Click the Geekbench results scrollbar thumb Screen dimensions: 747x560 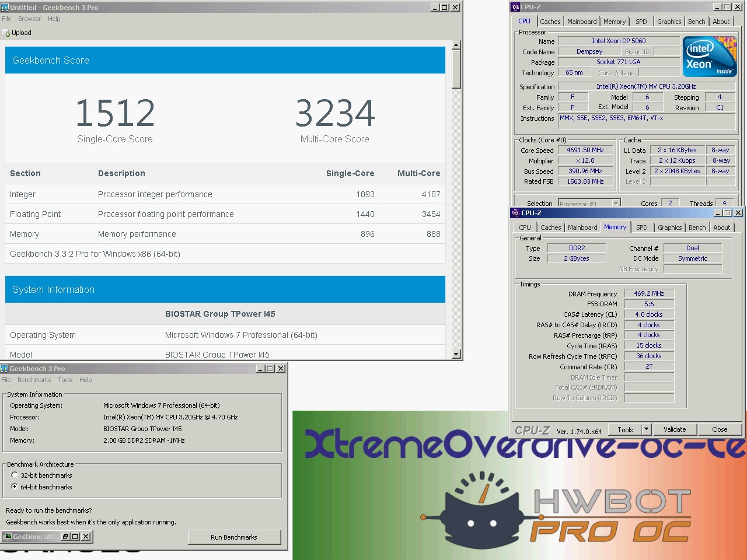[x=456, y=69]
